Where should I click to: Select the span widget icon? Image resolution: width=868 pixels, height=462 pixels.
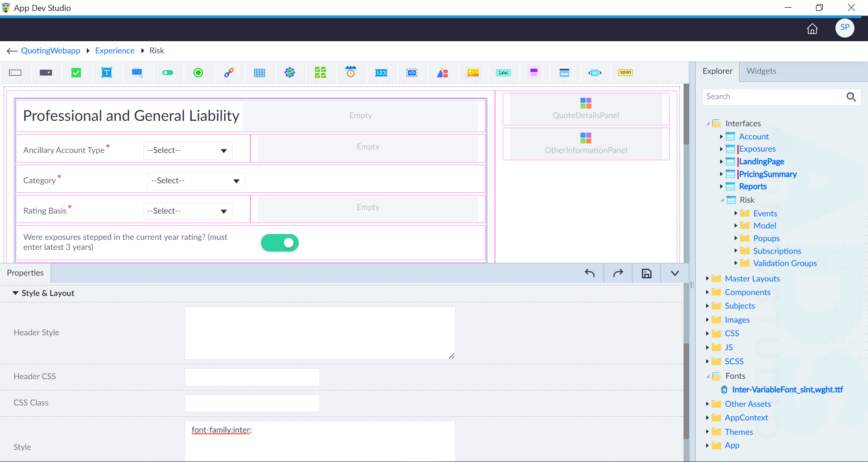click(x=626, y=72)
